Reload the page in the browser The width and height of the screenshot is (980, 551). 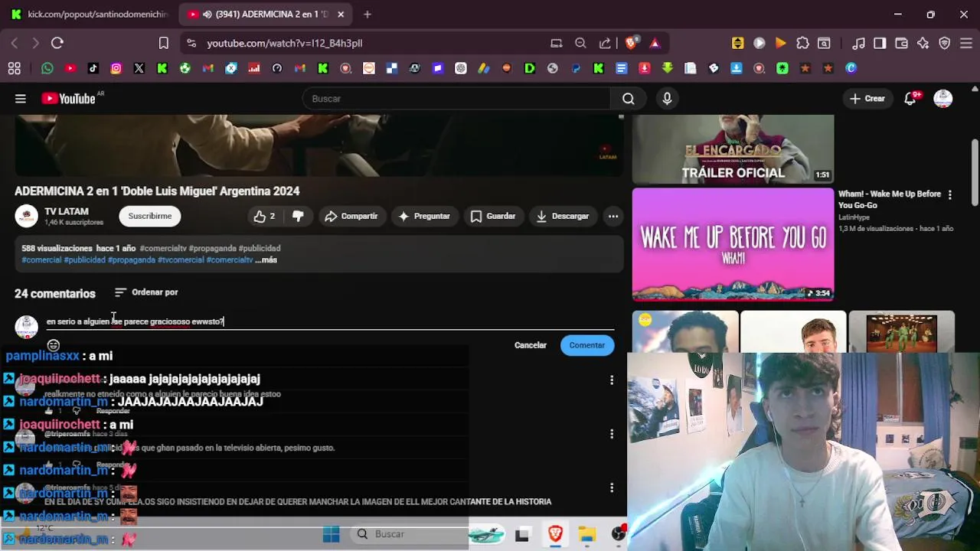coord(57,44)
